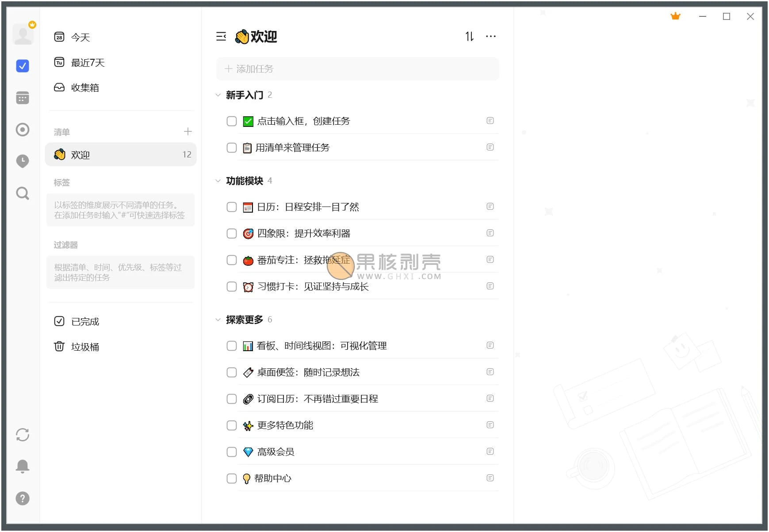
Task: Open the Search magnifier icon in sidebar
Action: coord(23,193)
